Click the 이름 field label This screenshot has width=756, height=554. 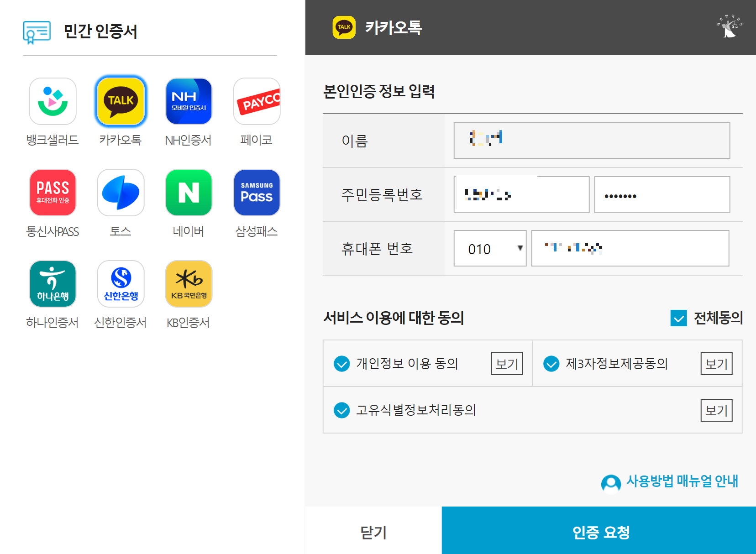(355, 141)
